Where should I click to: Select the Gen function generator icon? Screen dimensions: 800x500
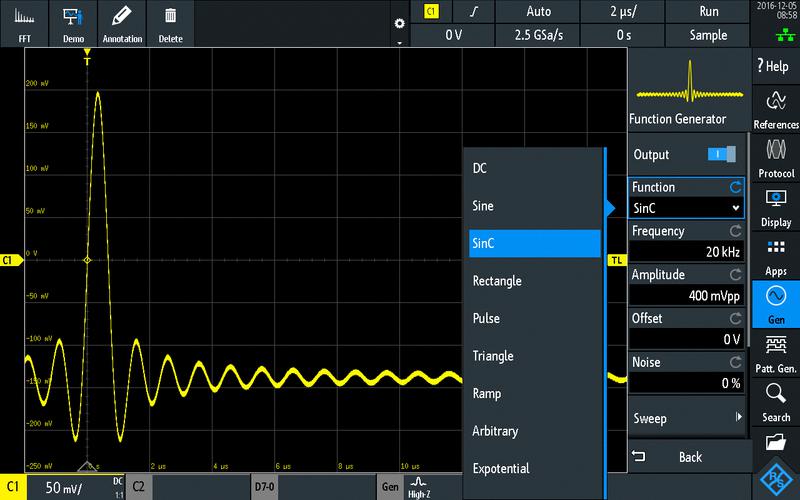(776, 305)
